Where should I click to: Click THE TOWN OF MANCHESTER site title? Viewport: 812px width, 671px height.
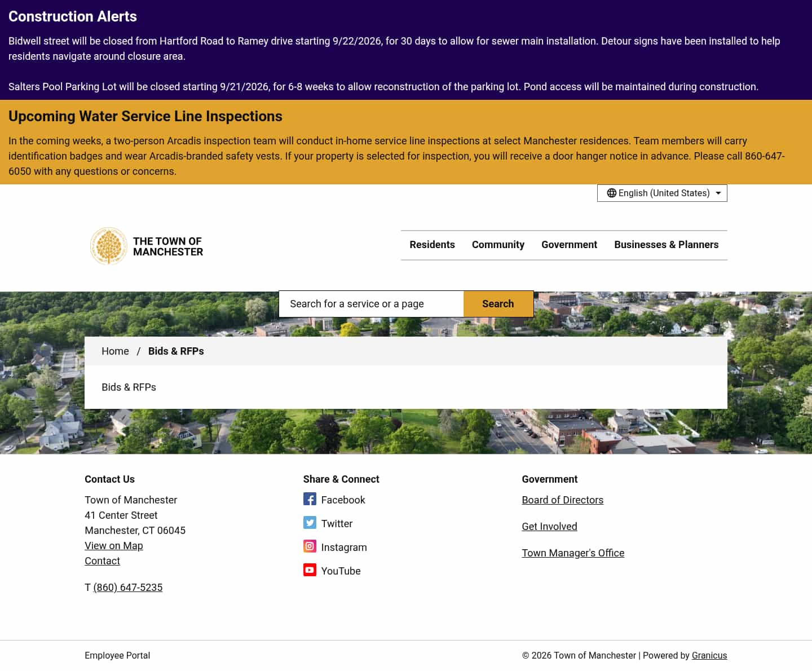[168, 246]
